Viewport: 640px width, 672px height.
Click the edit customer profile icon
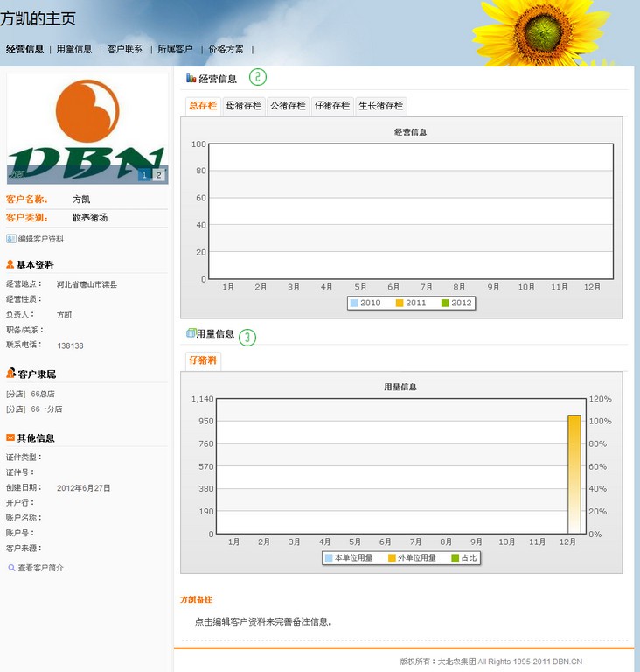point(11,239)
